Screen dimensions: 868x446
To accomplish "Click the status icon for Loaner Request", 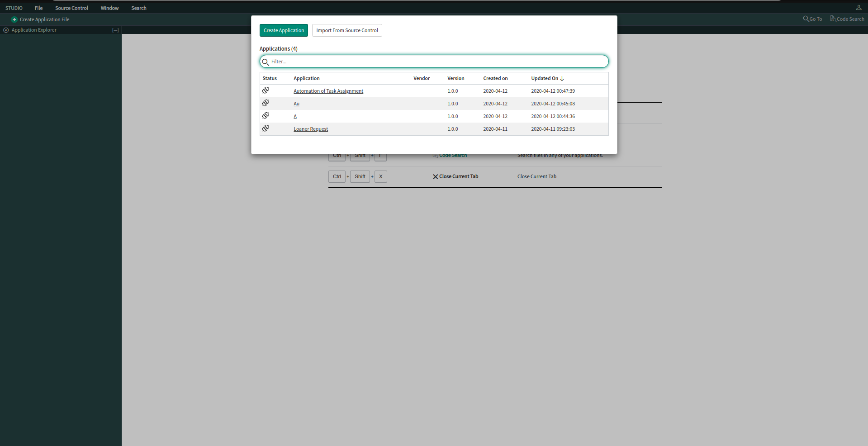I will 266,128.
